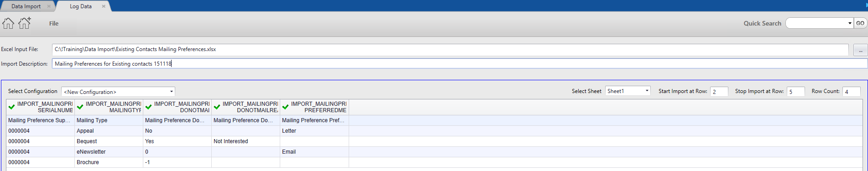Viewport: 868px width, 171px height.
Task: Close the Log Data tab
Action: (104, 6)
